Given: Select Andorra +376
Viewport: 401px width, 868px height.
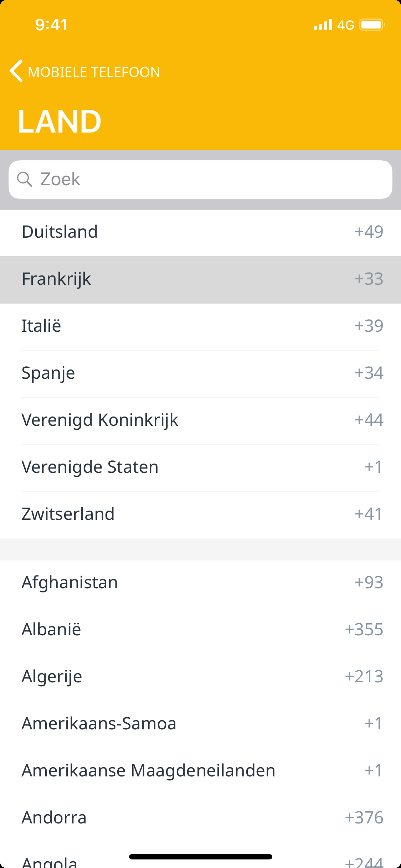Looking at the screenshot, I should pos(200,818).
